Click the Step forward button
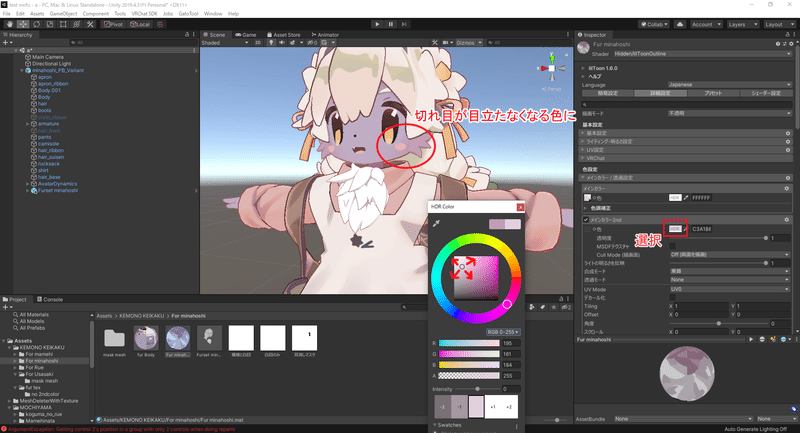Image resolution: width=800 pixels, height=433 pixels. [x=404, y=24]
